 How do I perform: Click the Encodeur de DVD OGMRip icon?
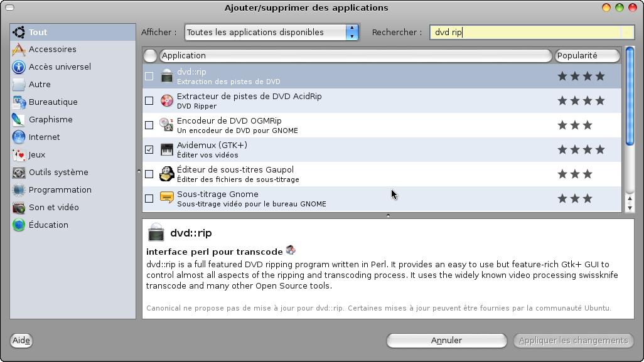[x=167, y=125]
